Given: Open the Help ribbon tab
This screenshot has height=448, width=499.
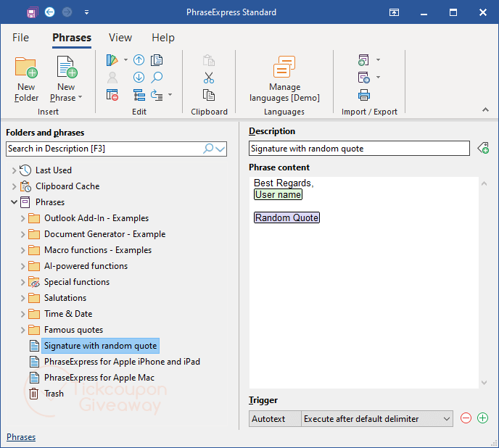Looking at the screenshot, I should (163, 38).
